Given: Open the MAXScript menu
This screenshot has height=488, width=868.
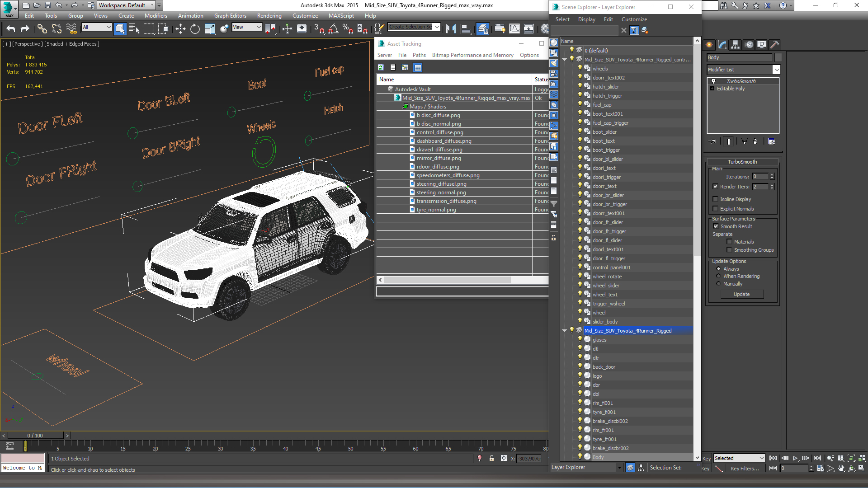Looking at the screenshot, I should pyautogui.click(x=341, y=15).
